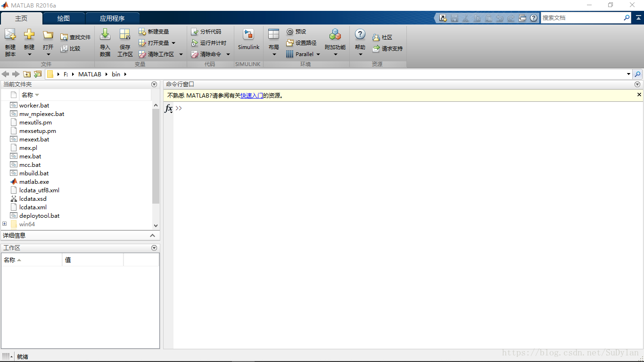Open Preferences (预设) gear
This screenshot has height=362, width=644.
point(296,32)
